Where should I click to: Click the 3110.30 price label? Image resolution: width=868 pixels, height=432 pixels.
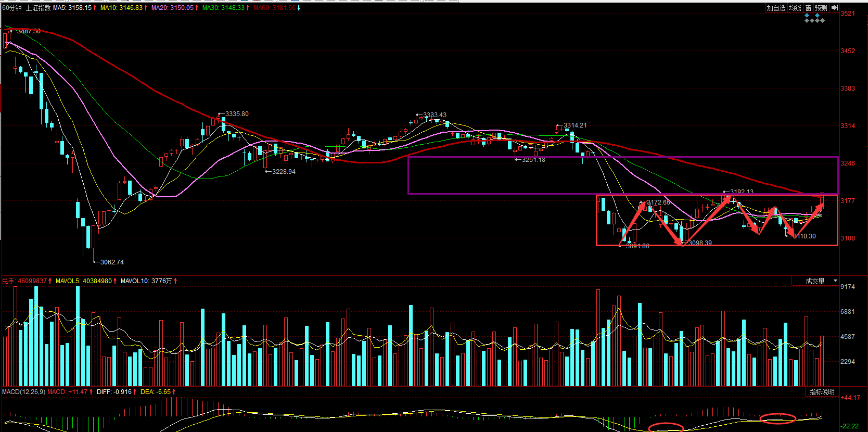805,236
